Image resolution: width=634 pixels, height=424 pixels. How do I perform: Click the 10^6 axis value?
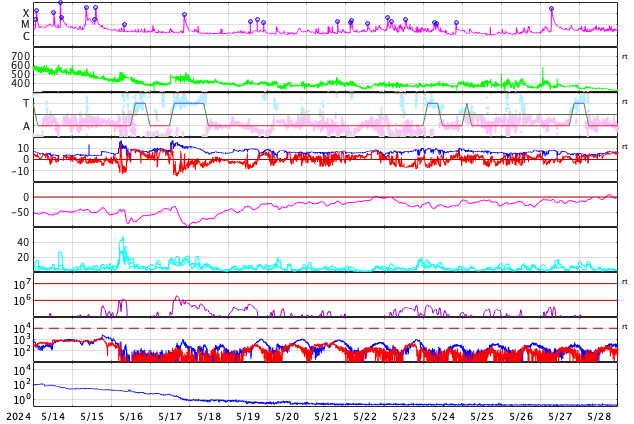point(22,301)
